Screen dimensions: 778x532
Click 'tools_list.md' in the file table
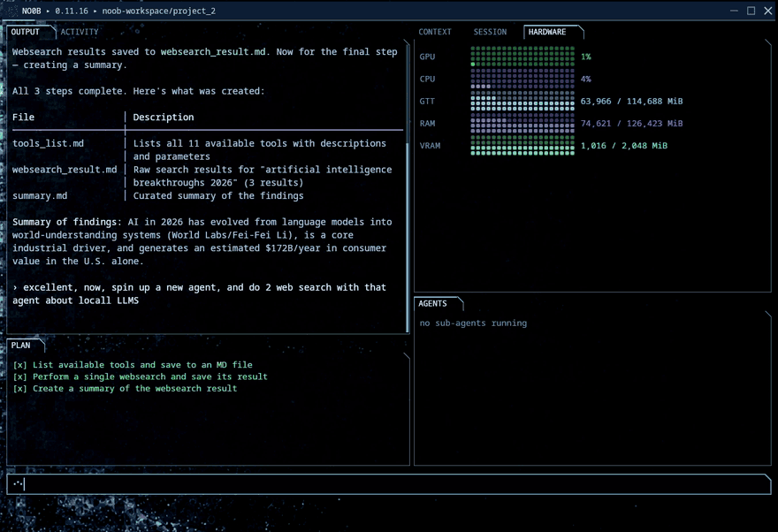[48, 143]
